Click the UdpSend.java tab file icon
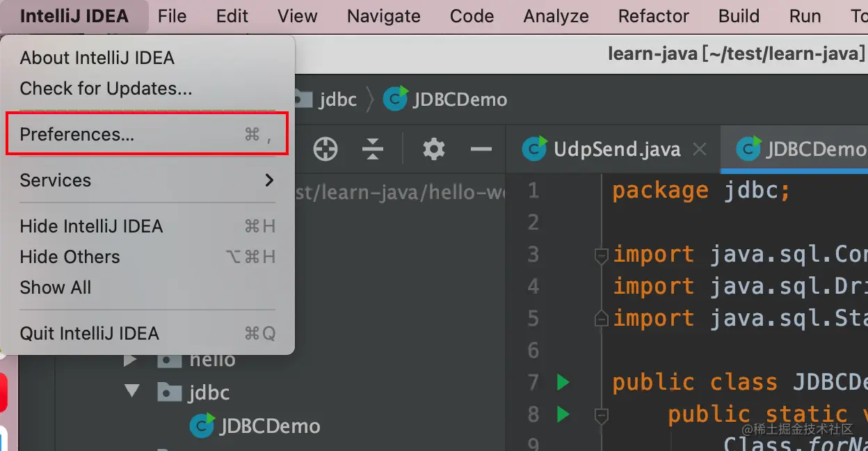Screen dimensions: 868x451 (x=534, y=148)
